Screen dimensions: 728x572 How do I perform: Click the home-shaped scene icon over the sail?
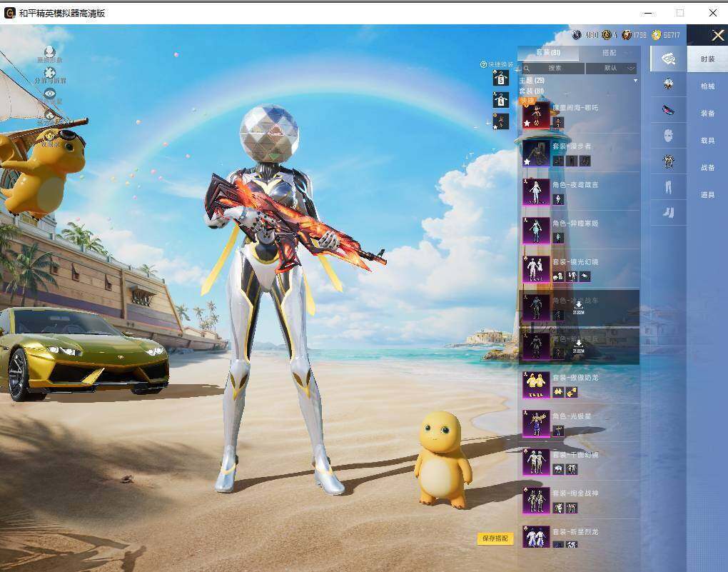50,115
